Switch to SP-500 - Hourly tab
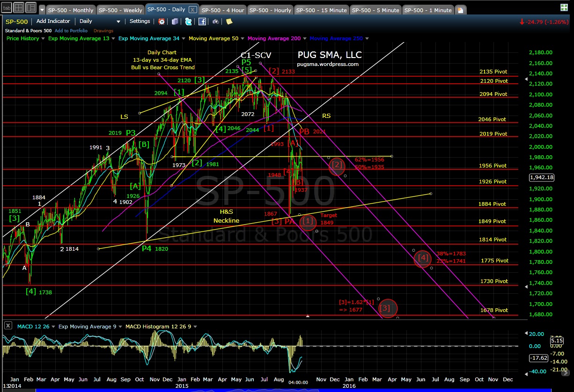The image size is (574, 392). (x=270, y=10)
